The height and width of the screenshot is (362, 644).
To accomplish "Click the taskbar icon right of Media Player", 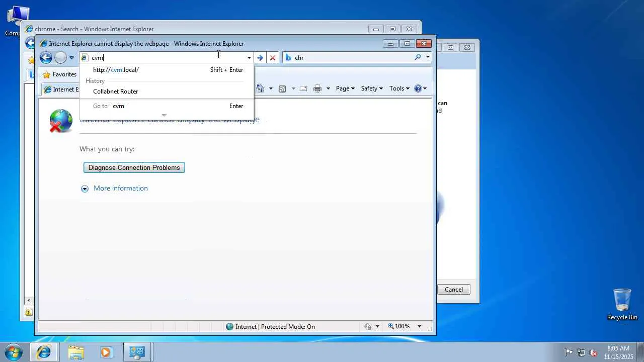I will click(136, 352).
